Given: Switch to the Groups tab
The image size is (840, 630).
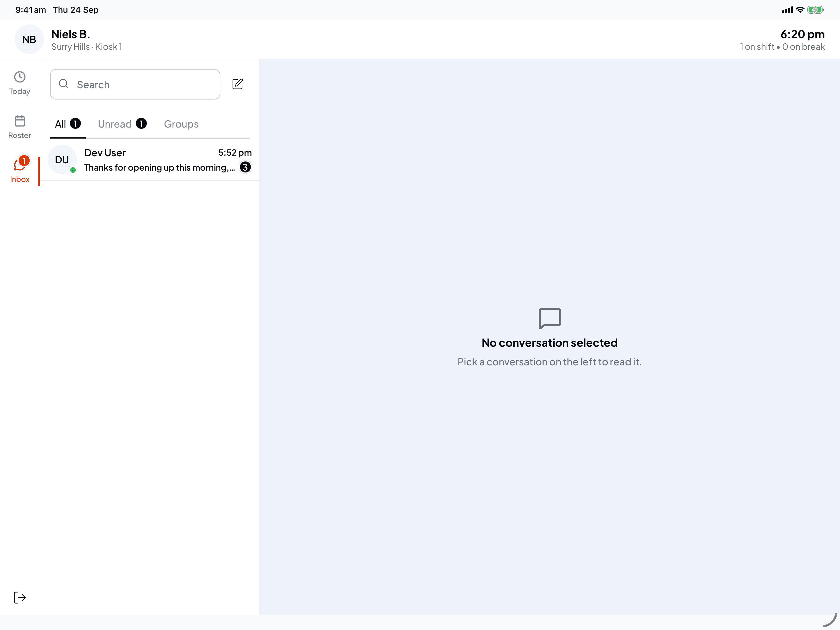Looking at the screenshot, I should click(181, 124).
